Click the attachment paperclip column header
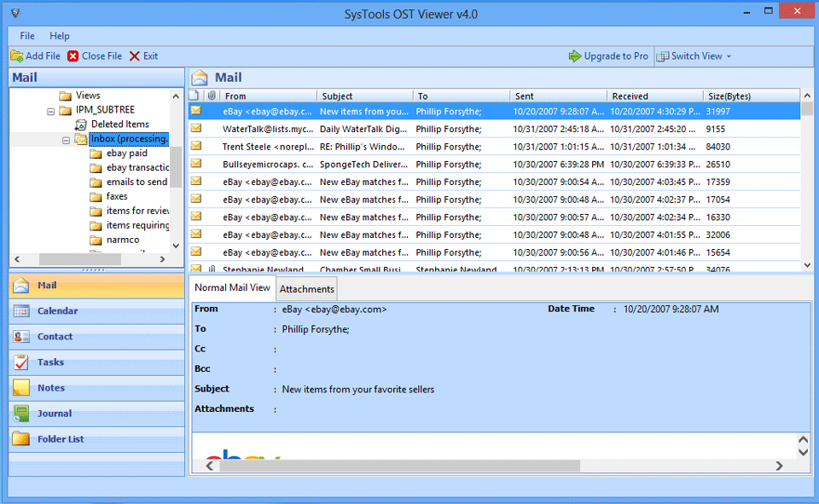 212,96
